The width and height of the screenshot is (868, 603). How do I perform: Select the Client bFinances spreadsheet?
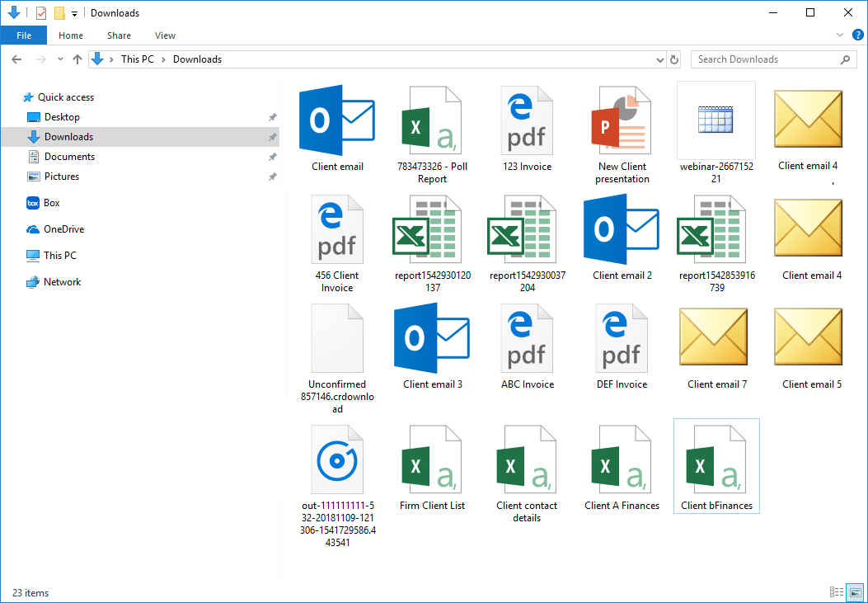click(716, 466)
